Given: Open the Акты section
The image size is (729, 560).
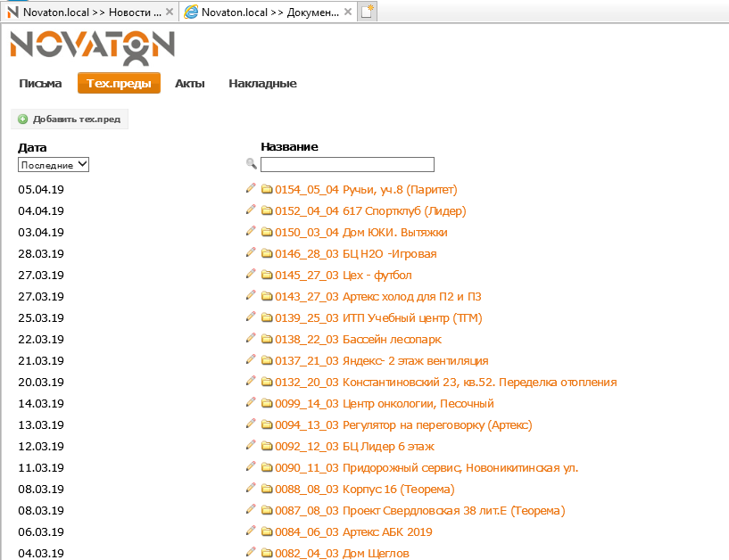Looking at the screenshot, I should [x=190, y=84].
